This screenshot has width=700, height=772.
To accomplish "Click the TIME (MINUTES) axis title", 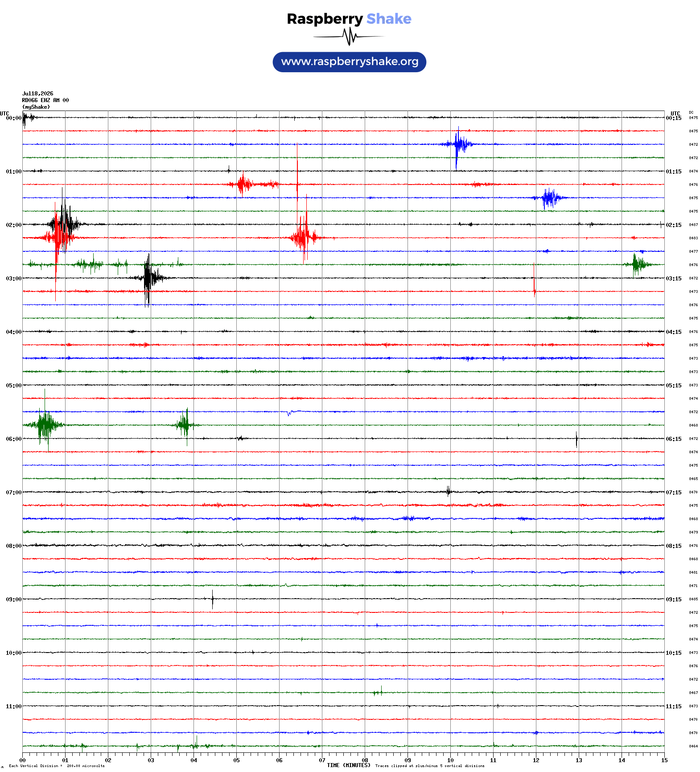I will coord(349,765).
